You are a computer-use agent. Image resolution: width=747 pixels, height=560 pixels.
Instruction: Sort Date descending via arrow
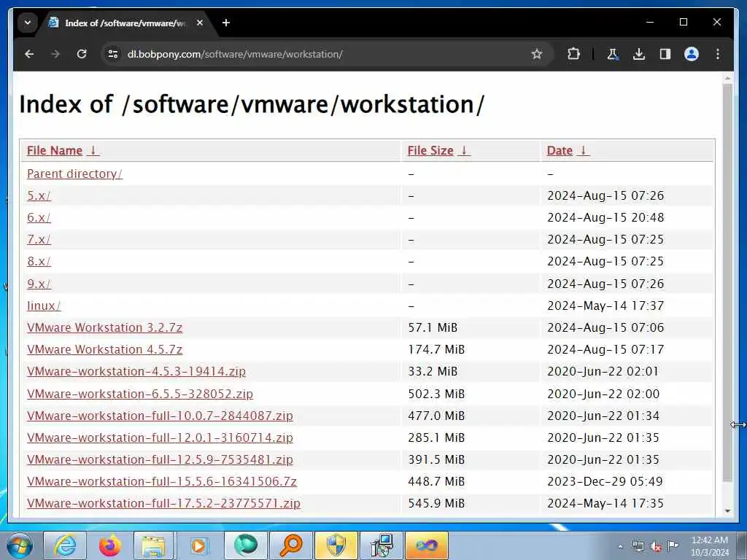583,151
